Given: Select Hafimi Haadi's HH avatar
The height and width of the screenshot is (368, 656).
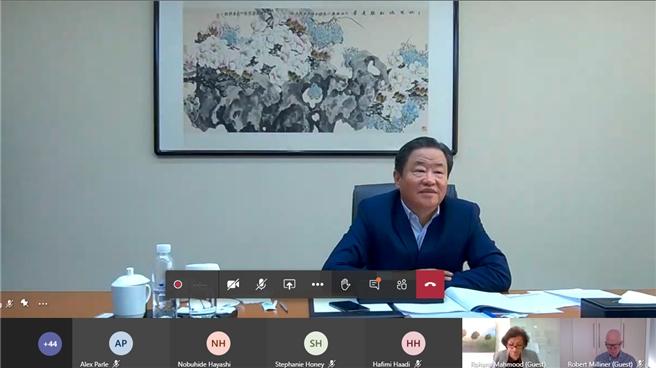Looking at the screenshot, I should pos(413,343).
